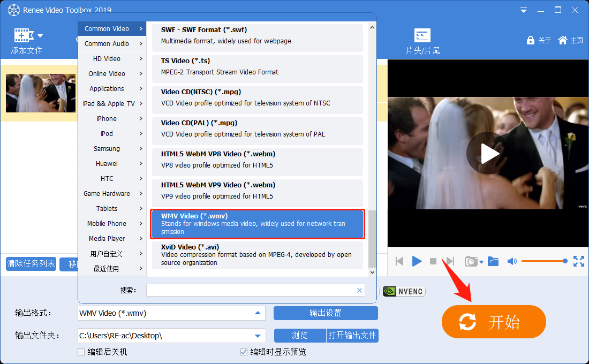The width and height of the screenshot is (589, 364).
Task: Open the 最近使用 recent category
Action: click(x=112, y=269)
